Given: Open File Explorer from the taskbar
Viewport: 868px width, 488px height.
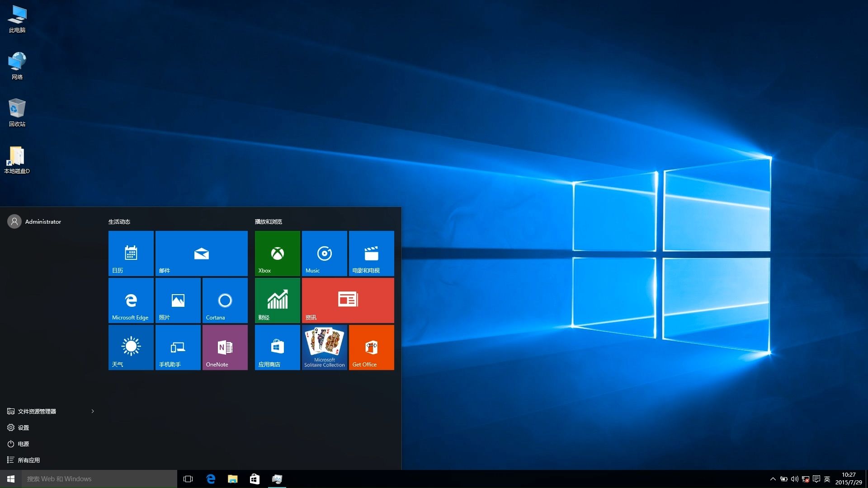Looking at the screenshot, I should (233, 479).
